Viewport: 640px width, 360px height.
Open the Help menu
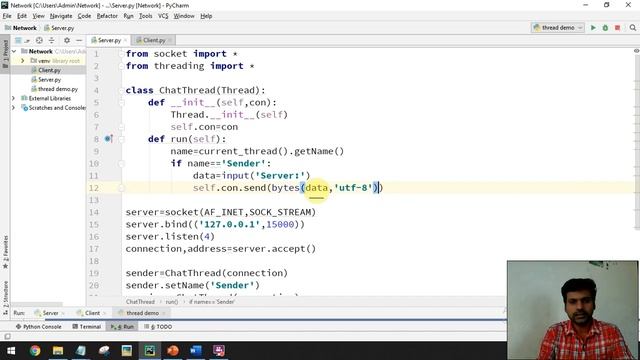[206, 16]
